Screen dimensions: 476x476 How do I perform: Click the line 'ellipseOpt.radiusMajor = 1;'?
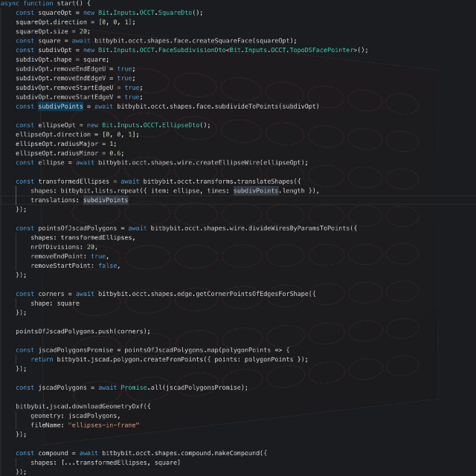point(66,144)
